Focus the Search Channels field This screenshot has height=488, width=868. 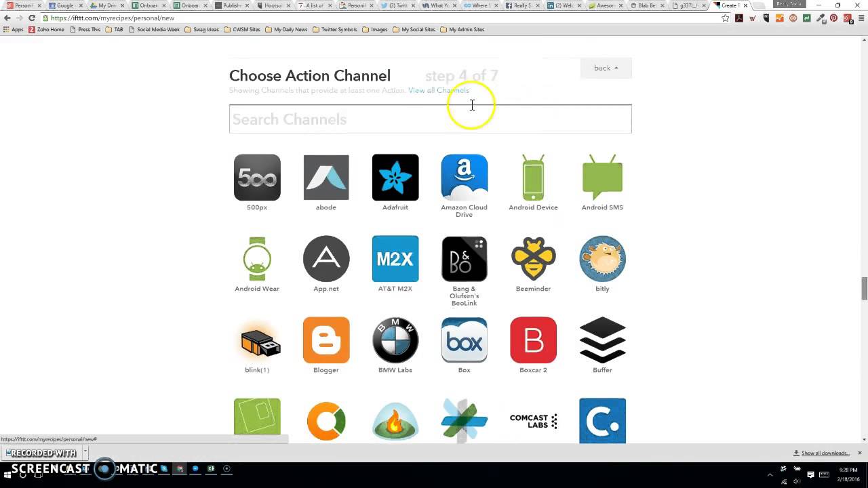(x=430, y=119)
